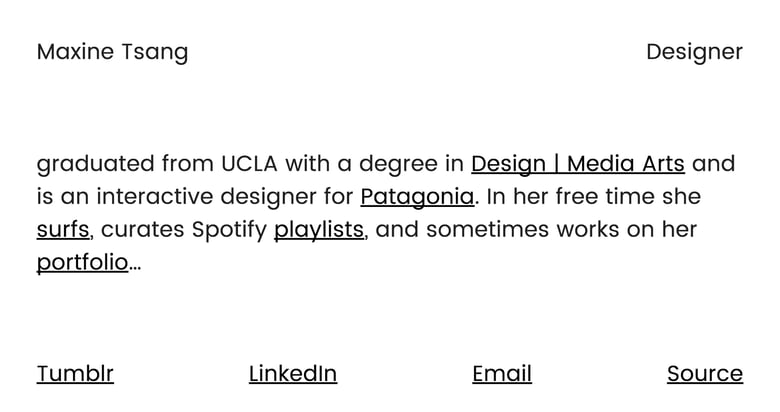Visit the Patagonia link

tap(416, 197)
